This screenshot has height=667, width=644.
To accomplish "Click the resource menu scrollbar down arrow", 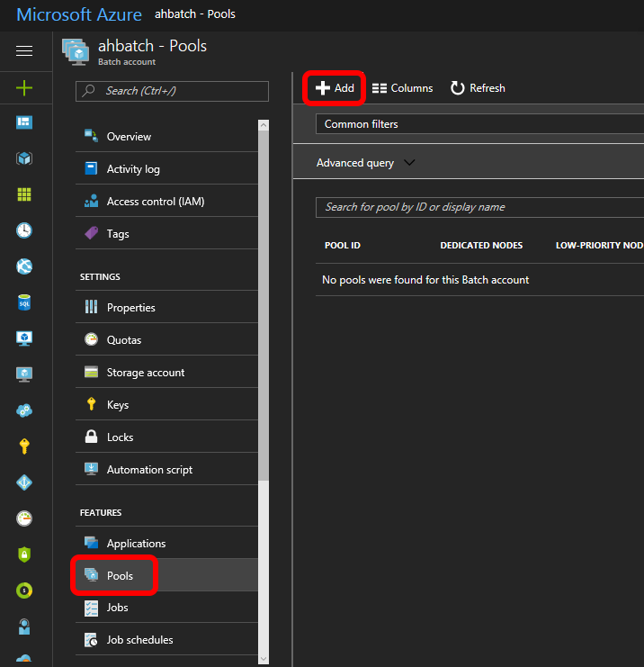I will point(264,659).
